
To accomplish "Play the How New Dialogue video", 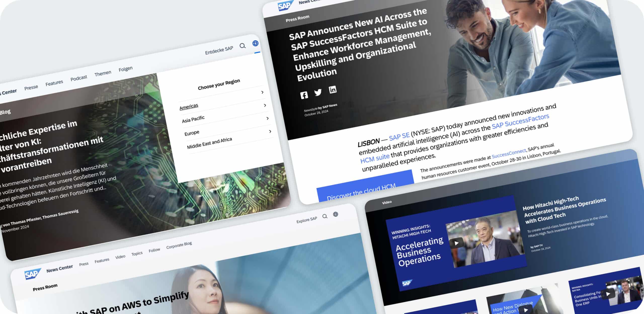I will click(526, 310).
